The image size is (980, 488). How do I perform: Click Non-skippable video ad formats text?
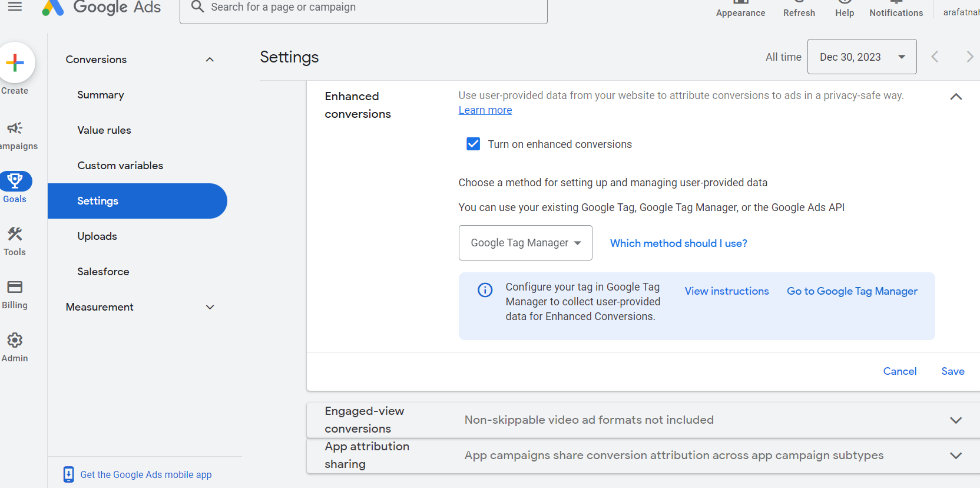pos(589,420)
